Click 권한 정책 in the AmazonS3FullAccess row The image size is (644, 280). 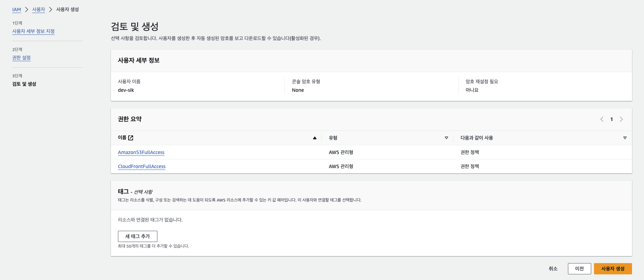[470, 152]
